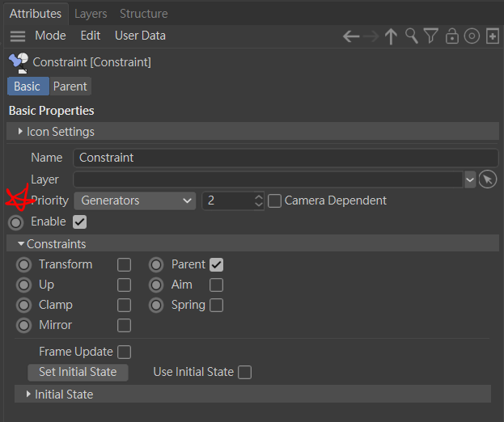Enable the Transform constraint checkbox
Viewport: 504px width, 422px height.
124,264
